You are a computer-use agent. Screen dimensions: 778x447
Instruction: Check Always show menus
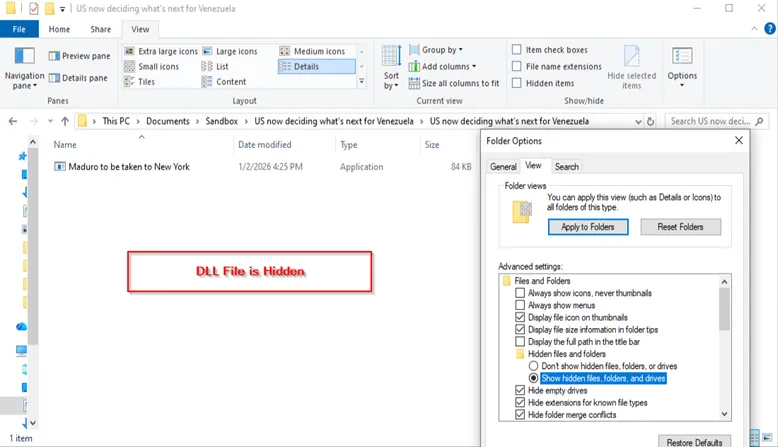(x=519, y=305)
